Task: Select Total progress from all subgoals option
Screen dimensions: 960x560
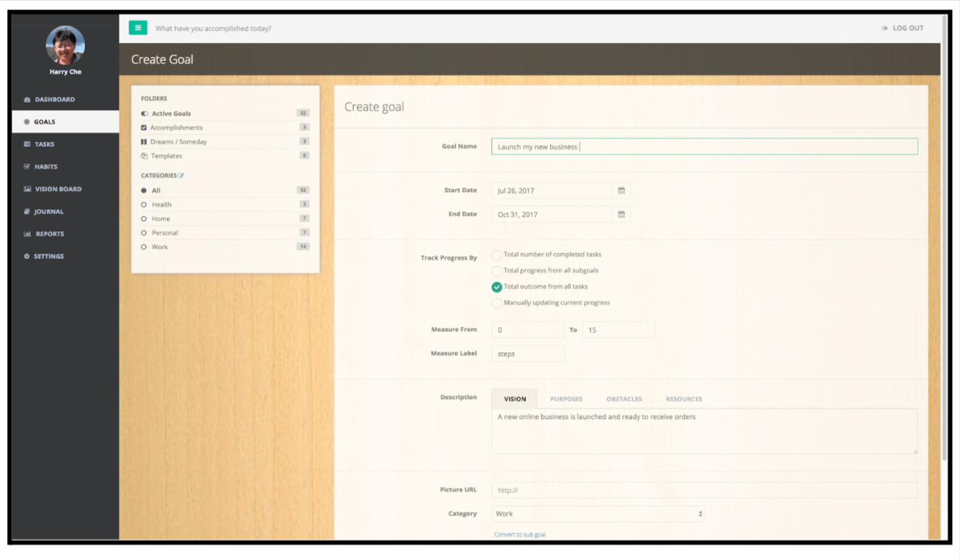Action: click(x=497, y=271)
